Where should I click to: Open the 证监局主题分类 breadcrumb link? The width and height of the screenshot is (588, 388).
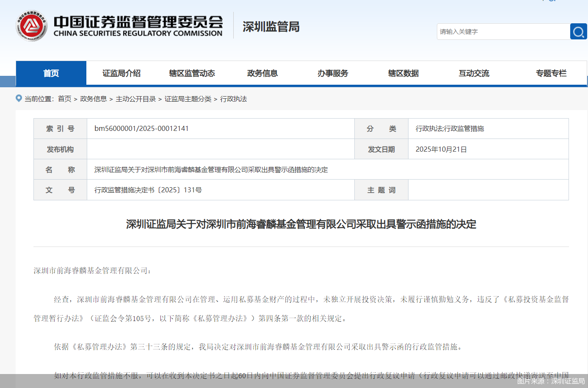188,99
